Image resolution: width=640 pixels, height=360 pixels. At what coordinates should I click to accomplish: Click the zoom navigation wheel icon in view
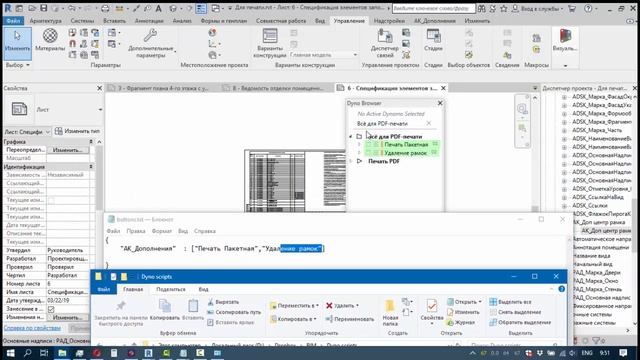[x=522, y=109]
